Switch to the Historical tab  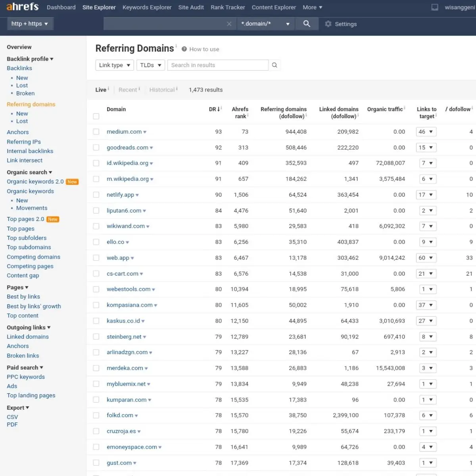pos(162,90)
